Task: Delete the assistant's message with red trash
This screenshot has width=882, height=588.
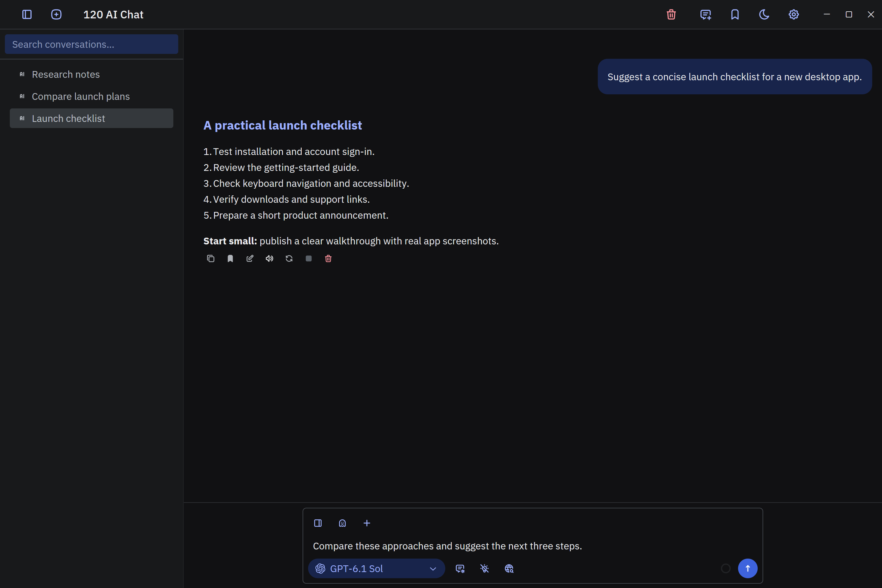Action: pyautogui.click(x=328, y=259)
